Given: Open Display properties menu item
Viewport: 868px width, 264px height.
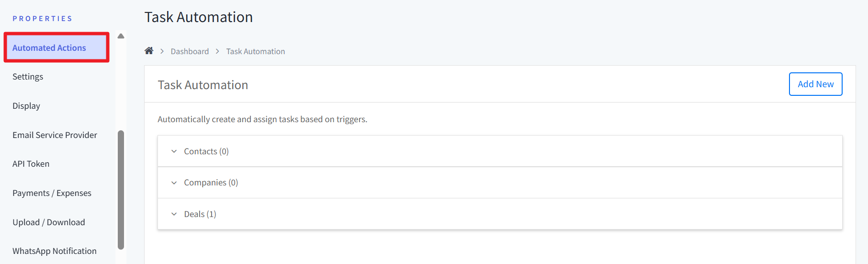Looking at the screenshot, I should 26,106.
